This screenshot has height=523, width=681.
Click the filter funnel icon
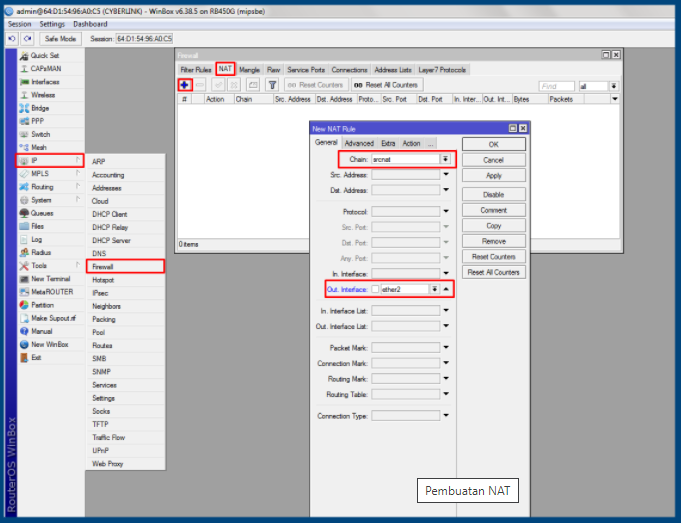[x=272, y=85]
